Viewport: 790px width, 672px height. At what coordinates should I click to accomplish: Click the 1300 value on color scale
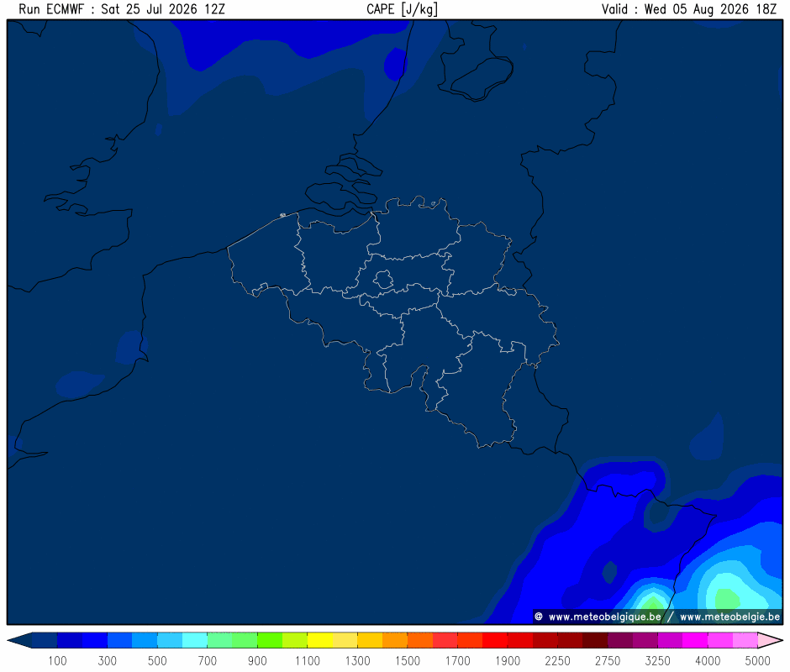tap(357, 660)
